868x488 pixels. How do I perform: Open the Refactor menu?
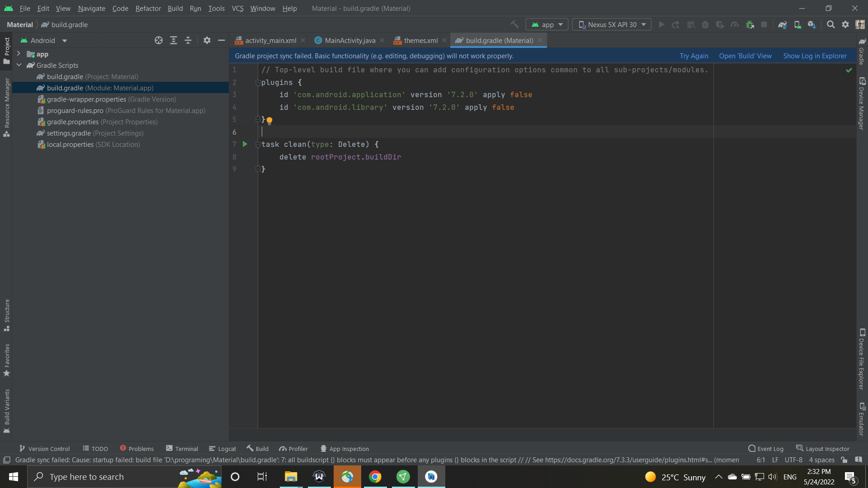(148, 8)
